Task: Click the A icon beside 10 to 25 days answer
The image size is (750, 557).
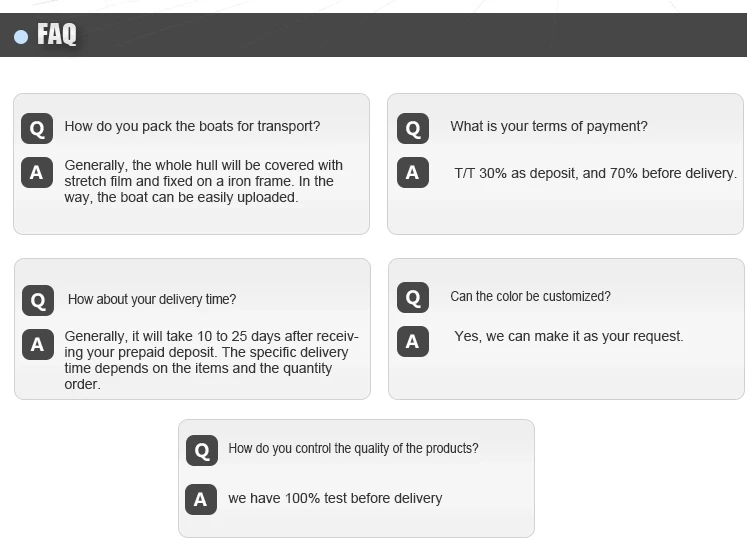Action: click(x=38, y=345)
